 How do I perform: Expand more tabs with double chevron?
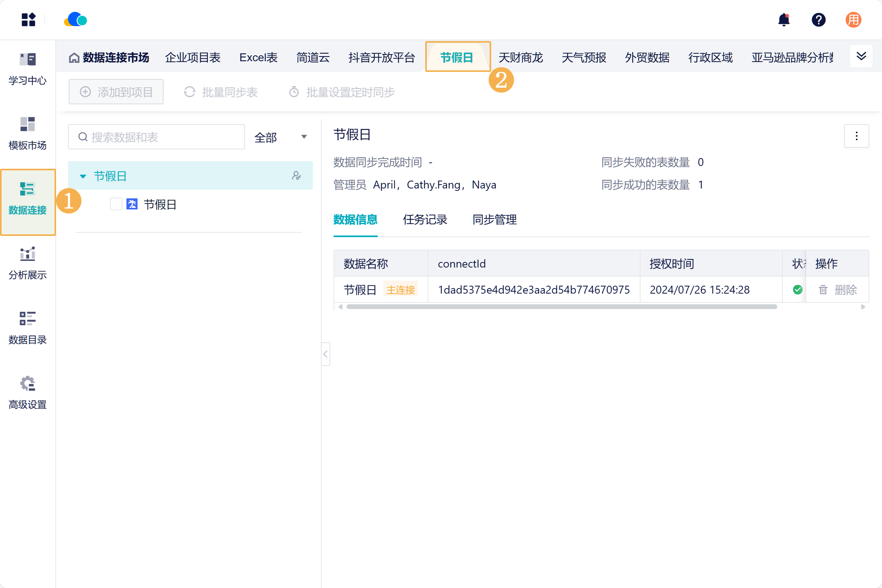[861, 56]
